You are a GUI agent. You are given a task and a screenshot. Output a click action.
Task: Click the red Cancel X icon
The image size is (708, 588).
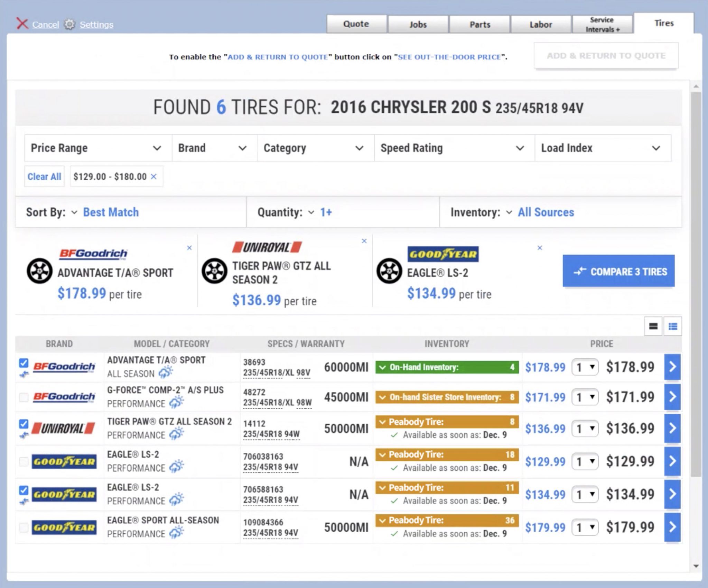point(22,24)
